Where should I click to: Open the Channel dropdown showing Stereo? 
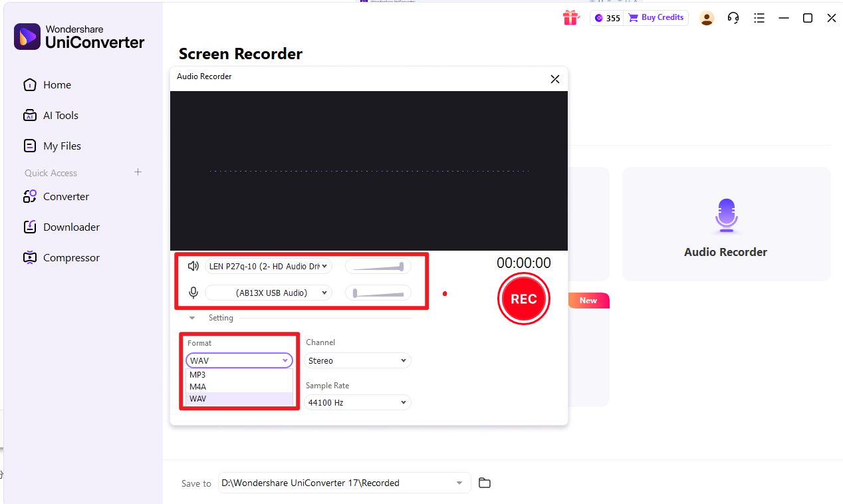[358, 360]
